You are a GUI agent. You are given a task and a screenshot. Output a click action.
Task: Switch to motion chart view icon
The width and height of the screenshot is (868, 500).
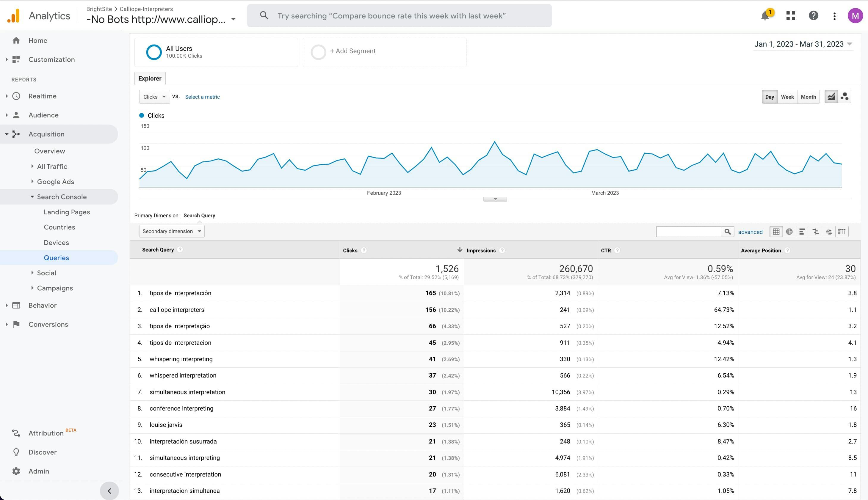point(845,97)
